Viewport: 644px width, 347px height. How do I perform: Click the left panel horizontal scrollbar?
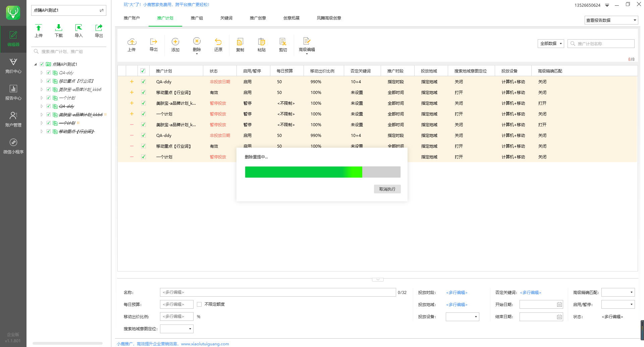click(68, 343)
